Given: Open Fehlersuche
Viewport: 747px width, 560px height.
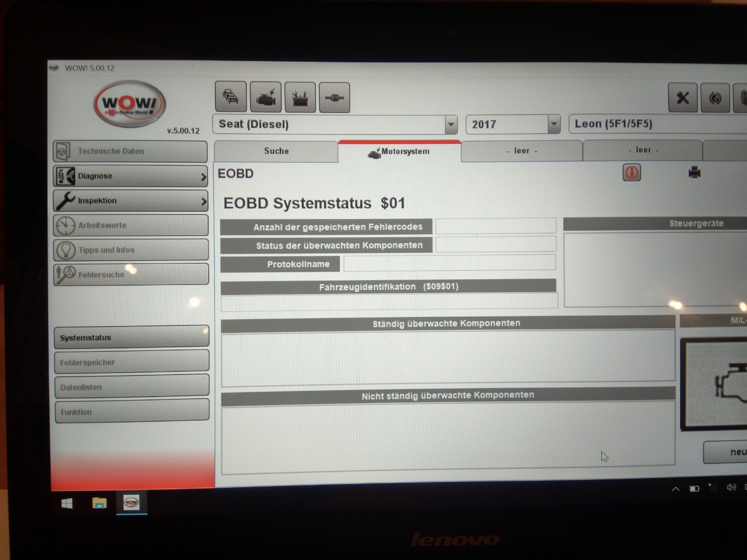Looking at the screenshot, I should 131,274.
